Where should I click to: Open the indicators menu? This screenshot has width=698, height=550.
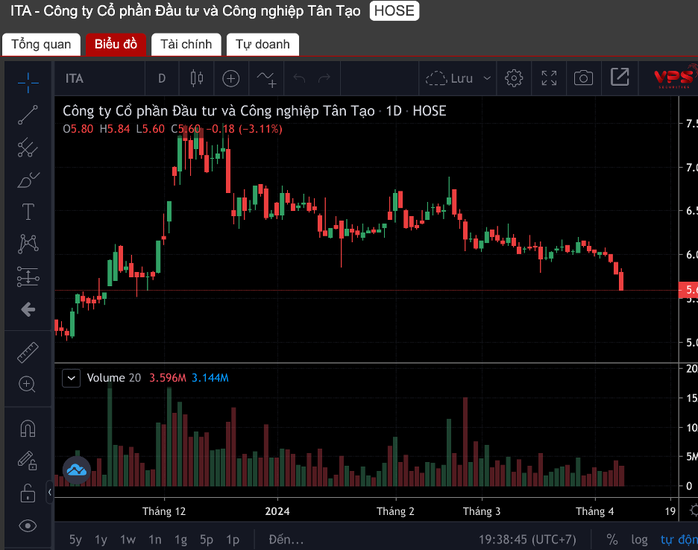pos(266,79)
